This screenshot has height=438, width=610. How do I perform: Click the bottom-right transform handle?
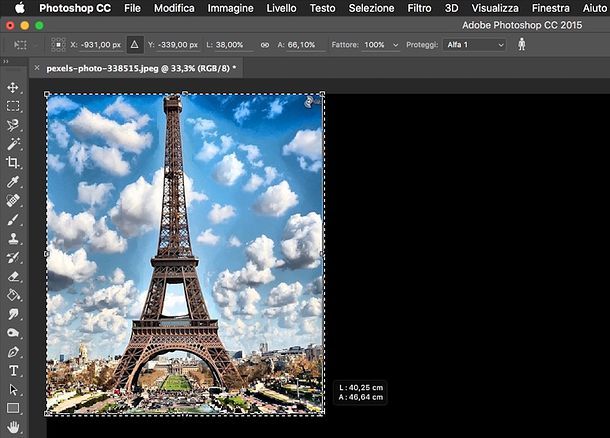323,413
